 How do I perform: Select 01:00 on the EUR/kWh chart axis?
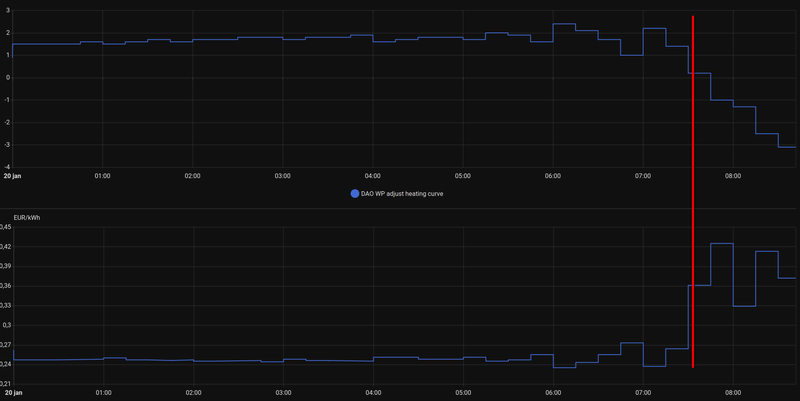coord(104,393)
